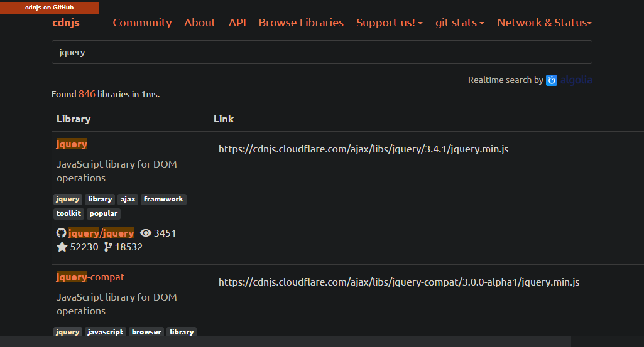Screen dimensions: 644x347
Task: Open the jquery-compat library title link
Action: [x=90, y=277]
